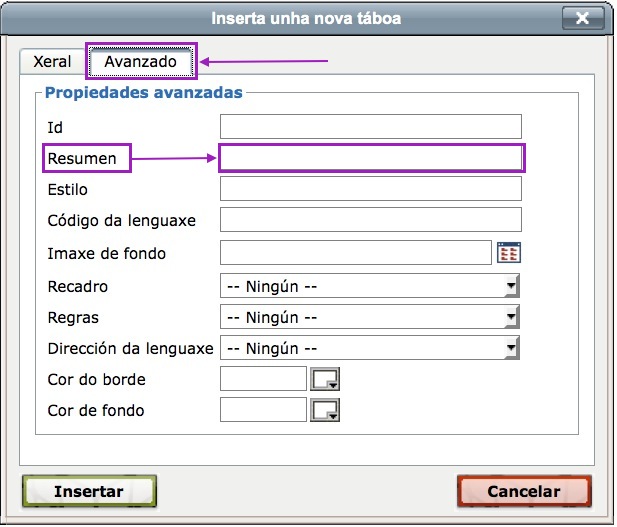Open the background image file browser icon
Screen dimensions: 617x527
pos(511,253)
